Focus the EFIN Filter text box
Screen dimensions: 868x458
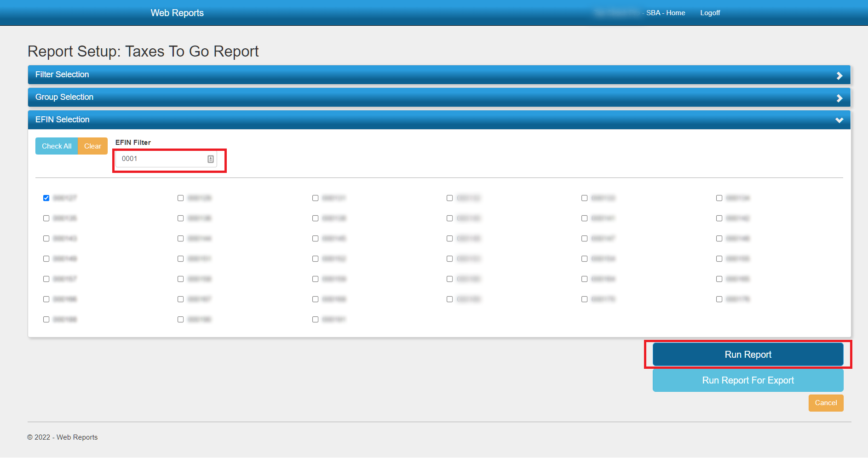[x=161, y=159]
